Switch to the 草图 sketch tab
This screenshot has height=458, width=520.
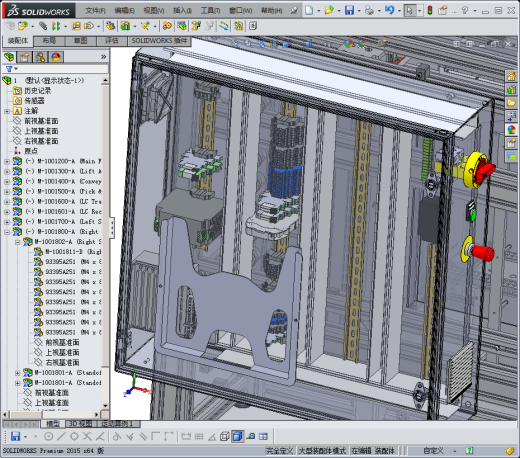81,41
